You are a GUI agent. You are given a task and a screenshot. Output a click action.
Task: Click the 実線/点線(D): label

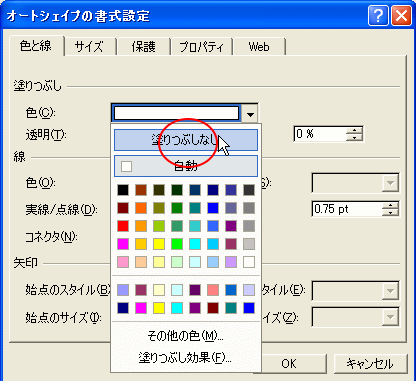(x=61, y=210)
